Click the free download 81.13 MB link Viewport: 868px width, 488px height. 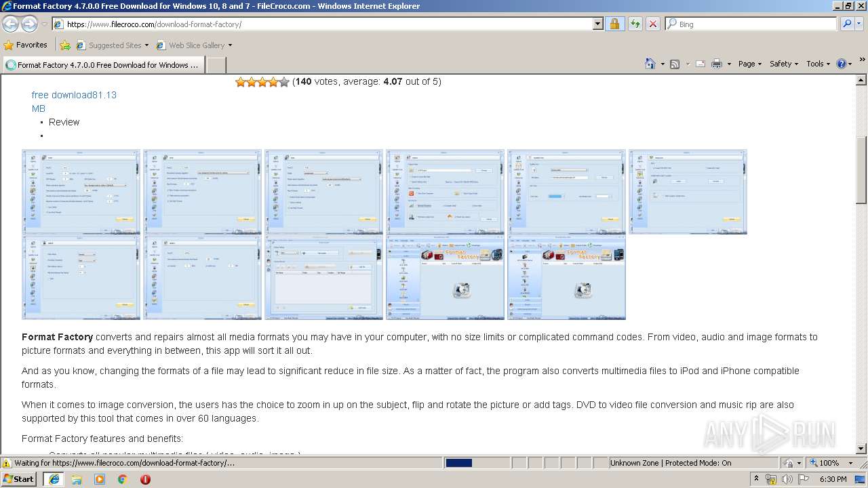74,102
